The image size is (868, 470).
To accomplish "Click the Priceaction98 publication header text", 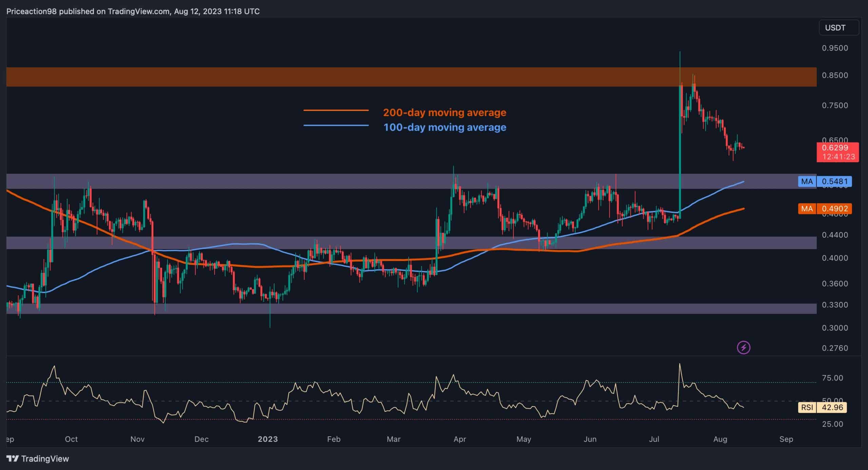I will pos(133,12).
